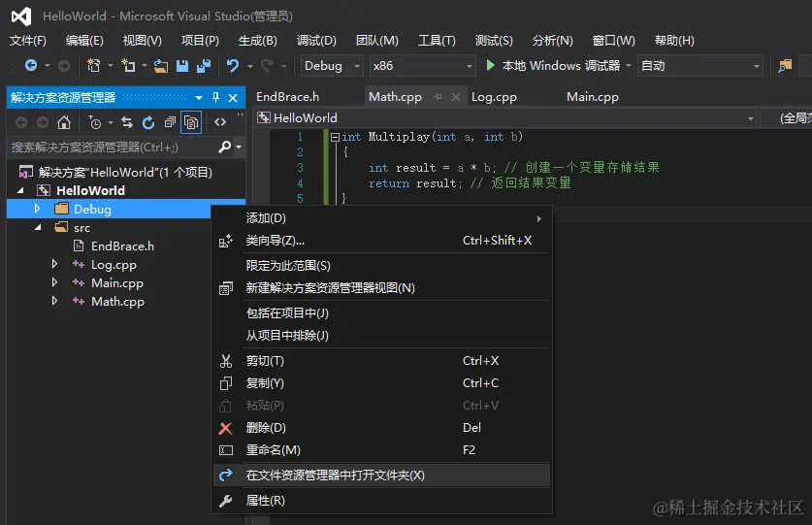This screenshot has width=812, height=525.
Task: Go to Home in Solution Explorer
Action: pyautogui.click(x=64, y=122)
